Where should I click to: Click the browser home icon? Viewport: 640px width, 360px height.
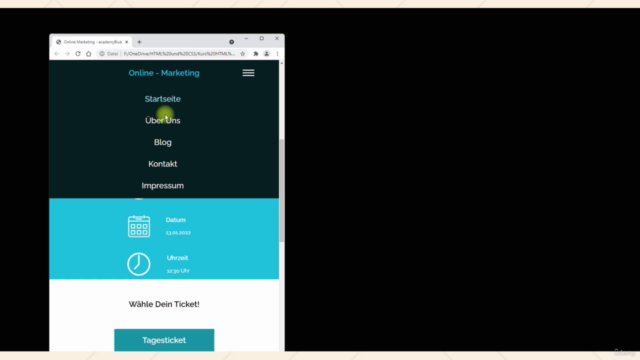(89, 54)
